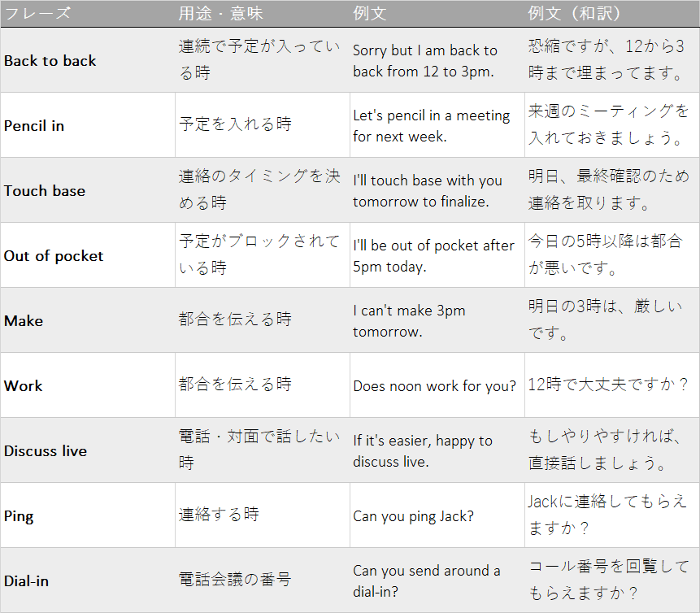
Task: Select the "Dial-in" phrase cell
Action: point(27,581)
